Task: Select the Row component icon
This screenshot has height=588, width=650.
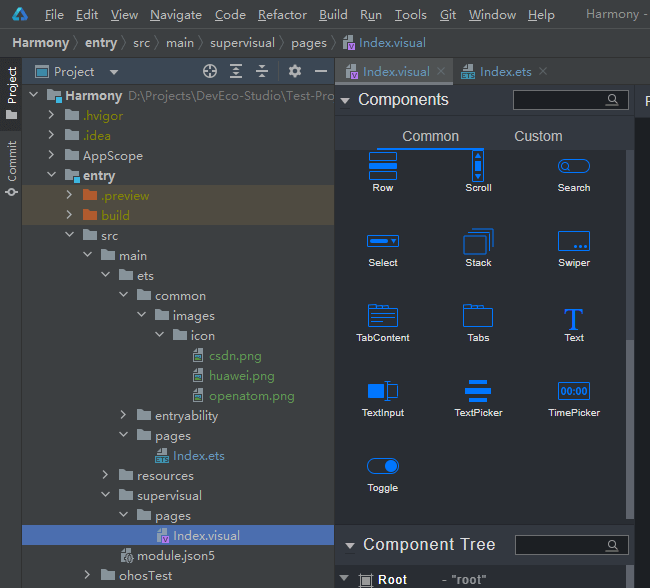Action: pyautogui.click(x=383, y=166)
